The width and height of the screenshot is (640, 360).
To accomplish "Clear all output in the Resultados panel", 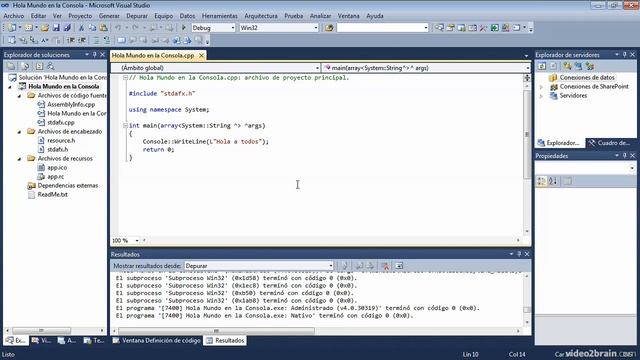I will point(384,266).
